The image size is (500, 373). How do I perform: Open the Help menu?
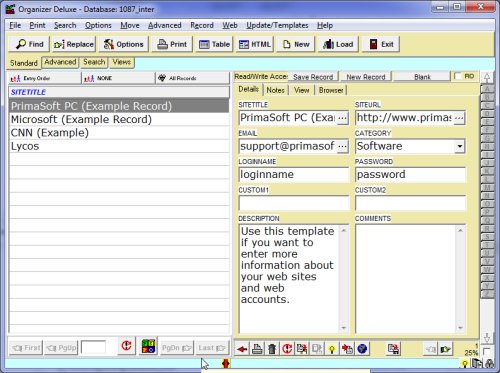click(325, 25)
